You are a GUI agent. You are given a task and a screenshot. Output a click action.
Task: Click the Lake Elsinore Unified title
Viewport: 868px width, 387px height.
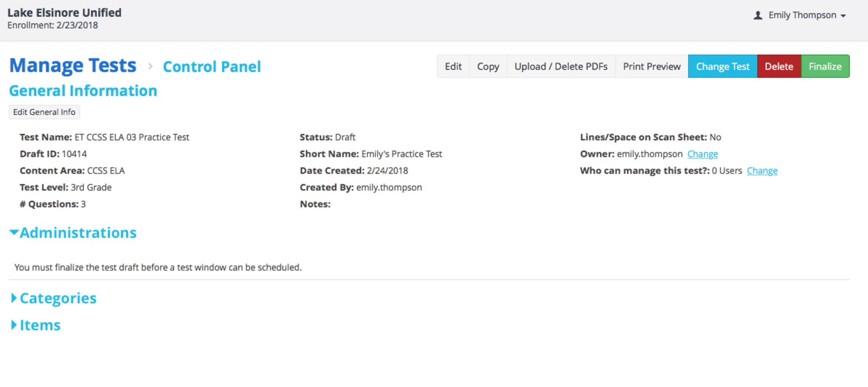[64, 13]
